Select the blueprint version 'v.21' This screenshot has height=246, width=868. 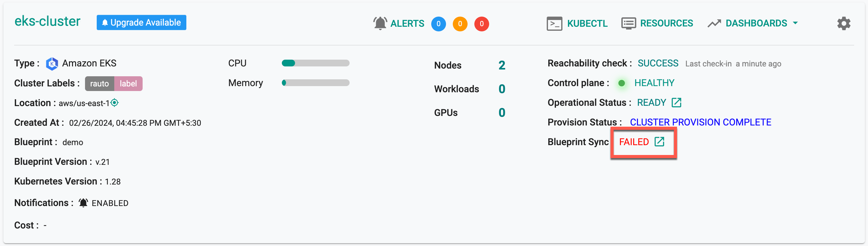tap(103, 162)
